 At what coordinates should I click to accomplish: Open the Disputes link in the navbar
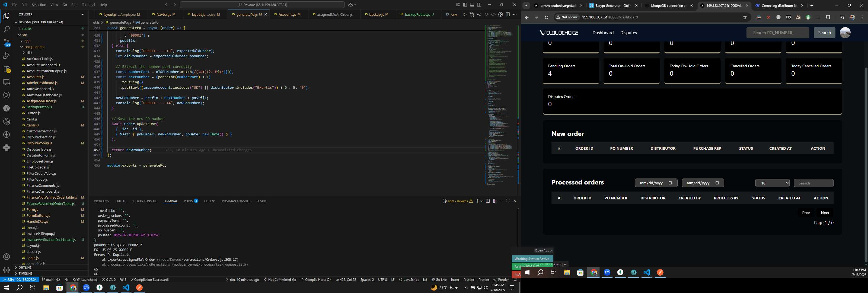pos(628,33)
